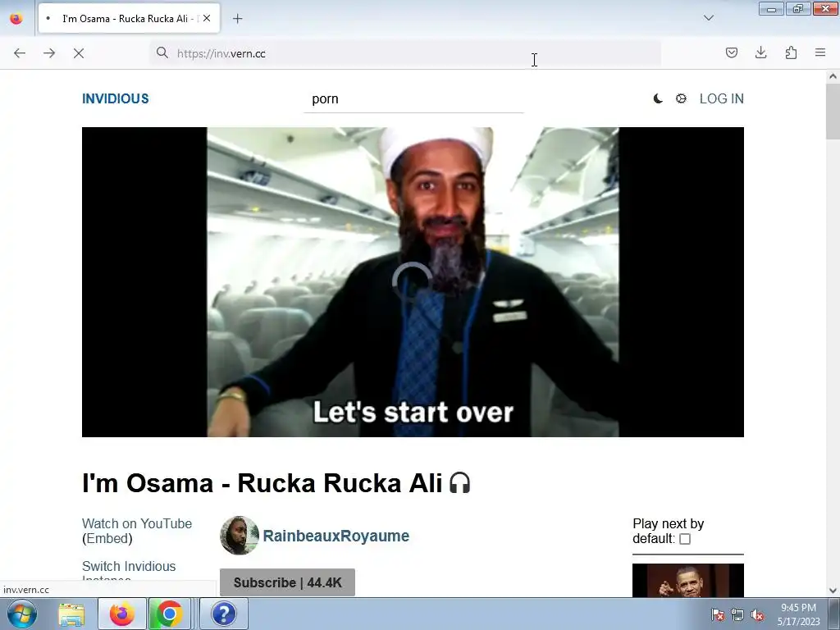Click the network tray icon
Image resolution: width=840 pixels, height=630 pixels.
(737, 615)
